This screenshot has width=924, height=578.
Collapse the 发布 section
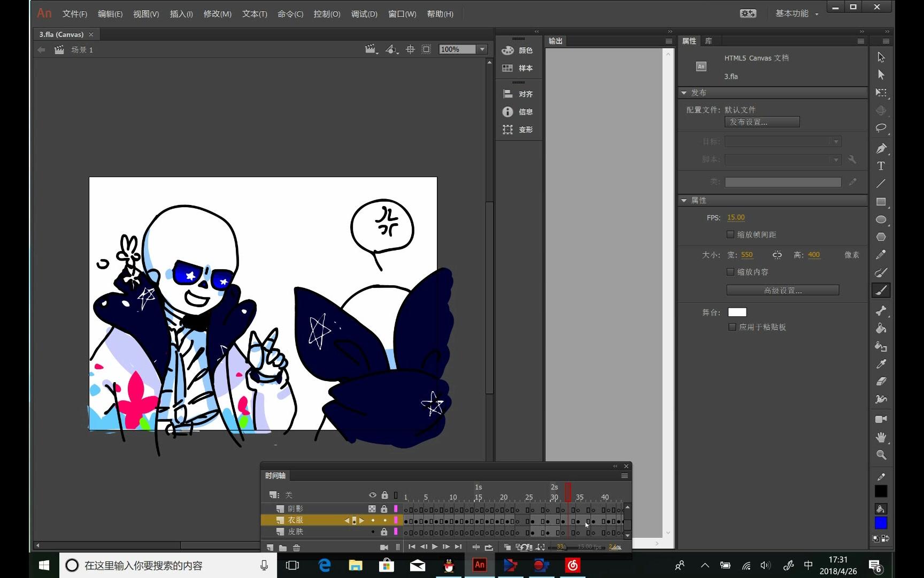pyautogui.click(x=684, y=93)
